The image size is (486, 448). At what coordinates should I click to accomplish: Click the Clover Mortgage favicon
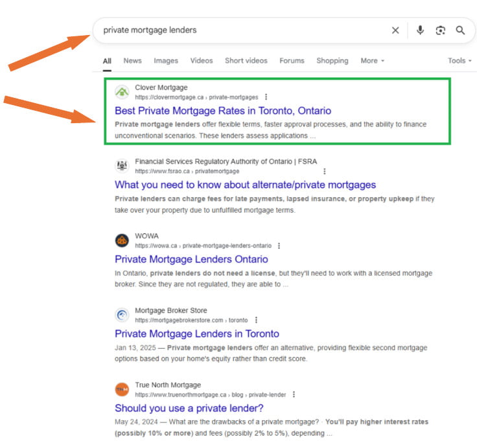122,92
